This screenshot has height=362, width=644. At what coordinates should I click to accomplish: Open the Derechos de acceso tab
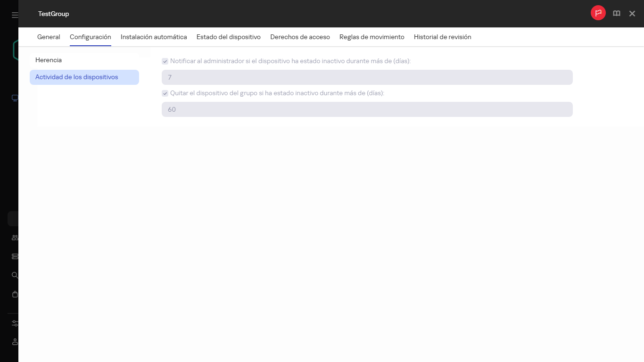tap(300, 37)
